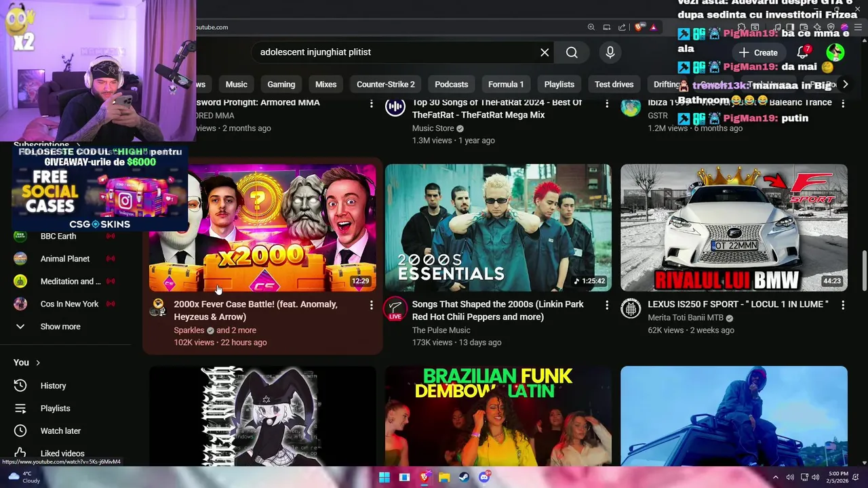Open the 2000s Essentials thumbnail
868x488 pixels.
click(498, 228)
